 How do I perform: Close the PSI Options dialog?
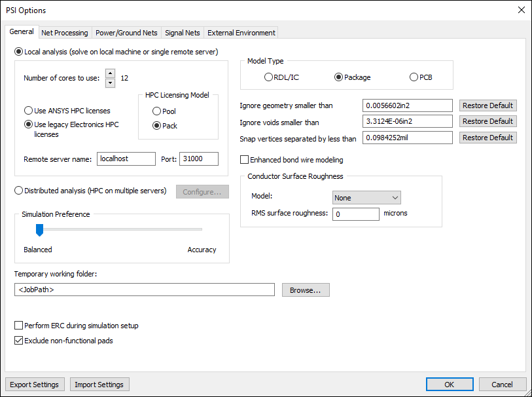coord(521,10)
